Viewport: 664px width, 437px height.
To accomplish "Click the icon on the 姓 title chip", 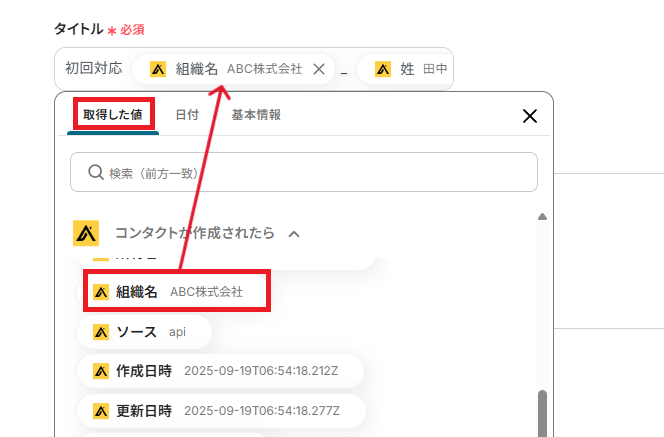I will coord(383,69).
